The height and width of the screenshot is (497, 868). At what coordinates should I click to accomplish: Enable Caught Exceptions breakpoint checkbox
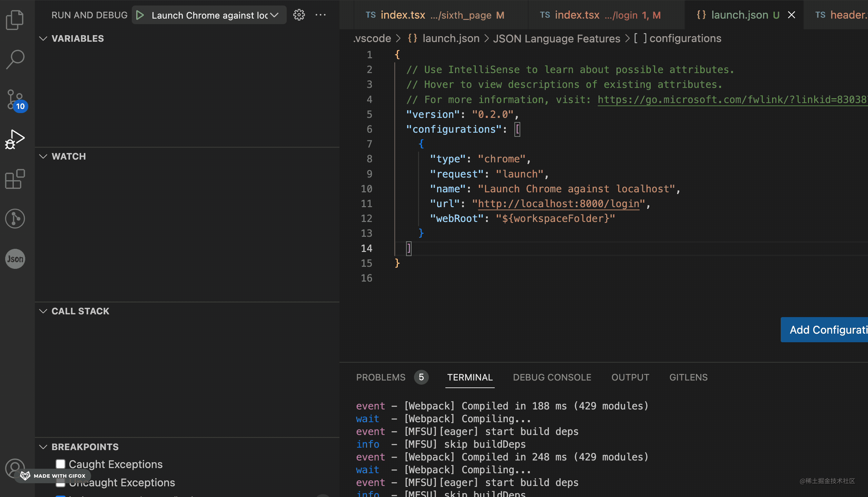coord(61,464)
